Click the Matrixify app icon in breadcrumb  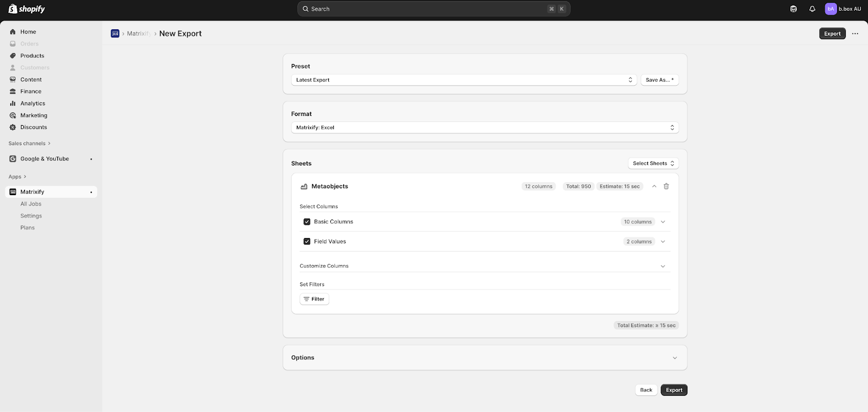tap(115, 34)
